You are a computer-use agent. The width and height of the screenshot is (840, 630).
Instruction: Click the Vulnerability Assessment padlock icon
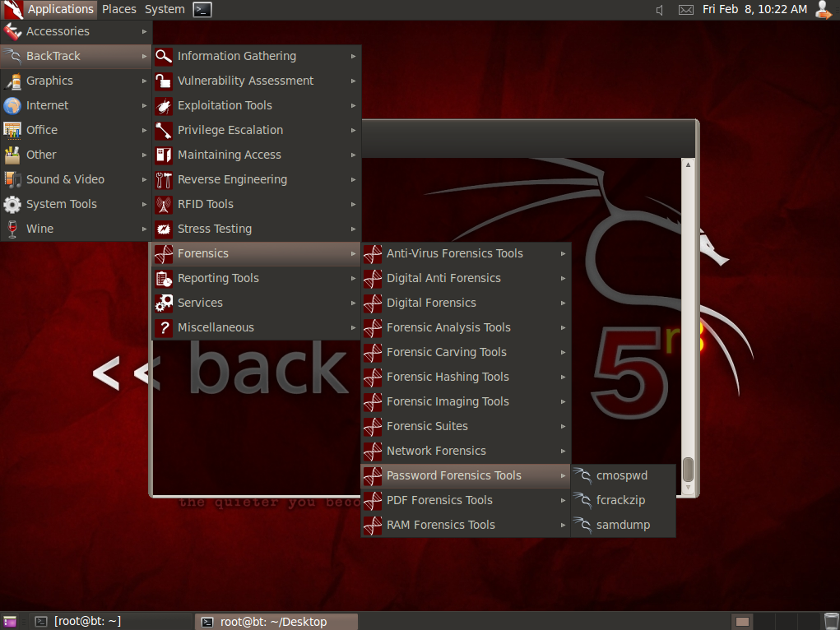click(164, 81)
